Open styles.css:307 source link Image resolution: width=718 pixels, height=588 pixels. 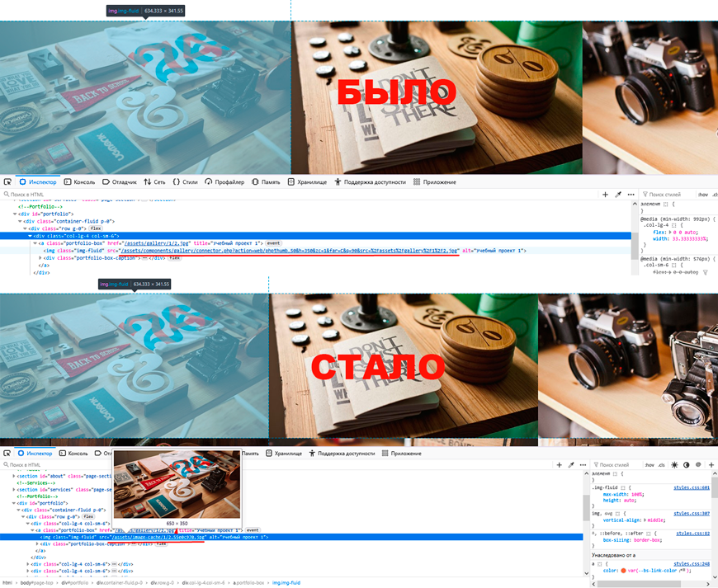[x=692, y=514]
